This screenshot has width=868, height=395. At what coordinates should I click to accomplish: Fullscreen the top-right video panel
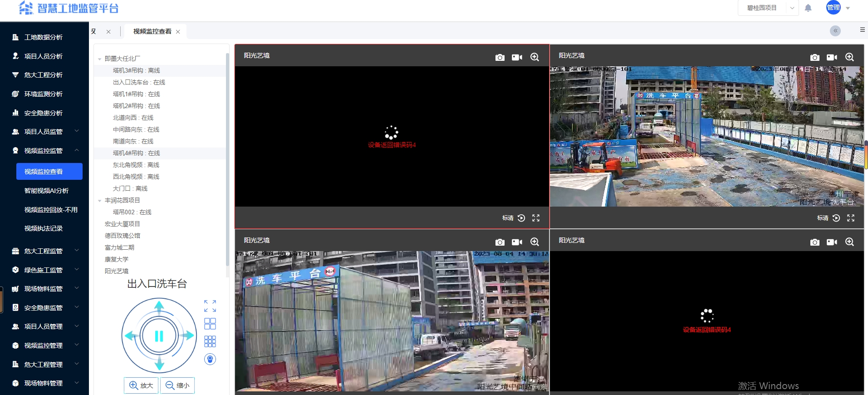click(x=851, y=218)
